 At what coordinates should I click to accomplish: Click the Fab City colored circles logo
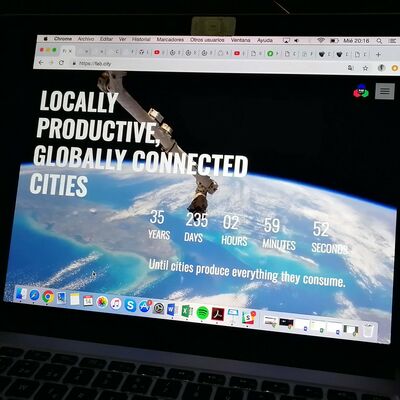[361, 91]
